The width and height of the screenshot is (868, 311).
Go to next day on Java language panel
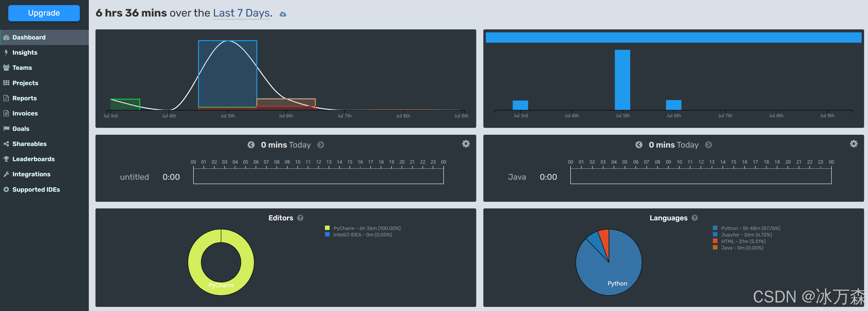(x=708, y=145)
